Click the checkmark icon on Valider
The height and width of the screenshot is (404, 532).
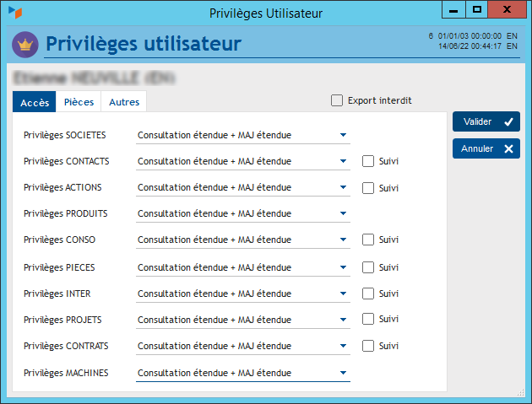(508, 121)
